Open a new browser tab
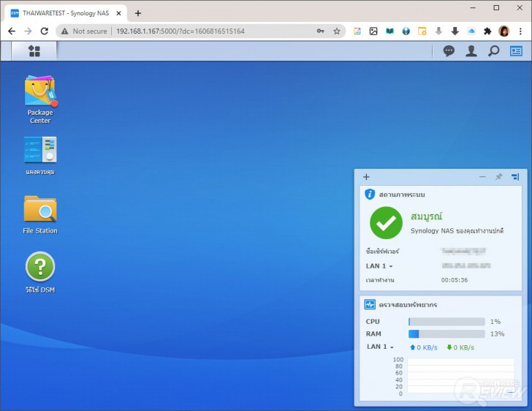 pos(138,13)
